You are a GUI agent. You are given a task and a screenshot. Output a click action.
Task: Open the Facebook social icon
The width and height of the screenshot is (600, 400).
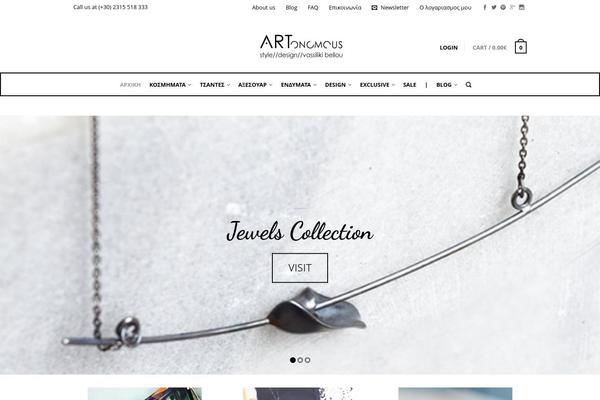[x=484, y=7]
